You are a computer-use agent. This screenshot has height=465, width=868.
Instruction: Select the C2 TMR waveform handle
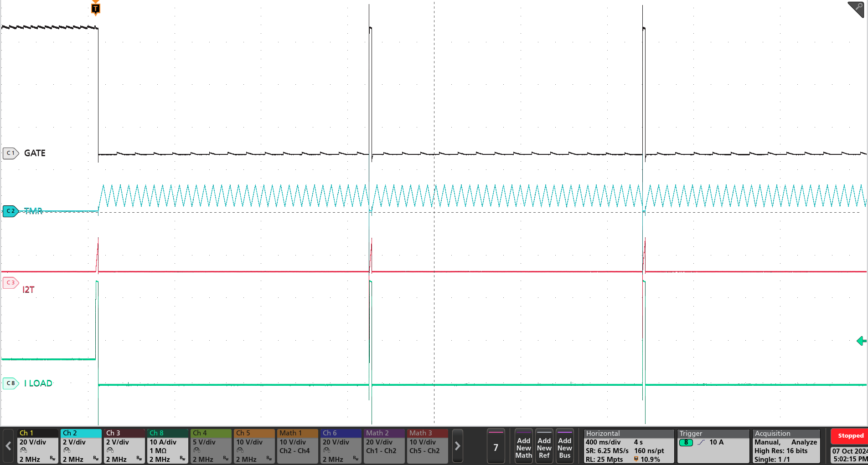[x=11, y=211]
